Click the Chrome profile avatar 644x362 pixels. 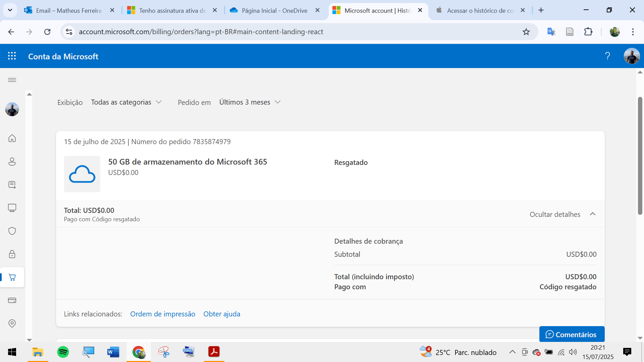(x=614, y=32)
